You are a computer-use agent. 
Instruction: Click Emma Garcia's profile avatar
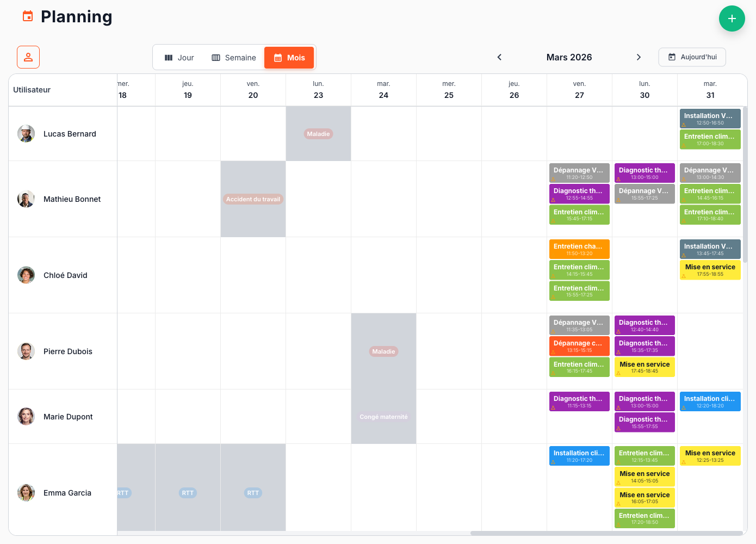point(26,493)
